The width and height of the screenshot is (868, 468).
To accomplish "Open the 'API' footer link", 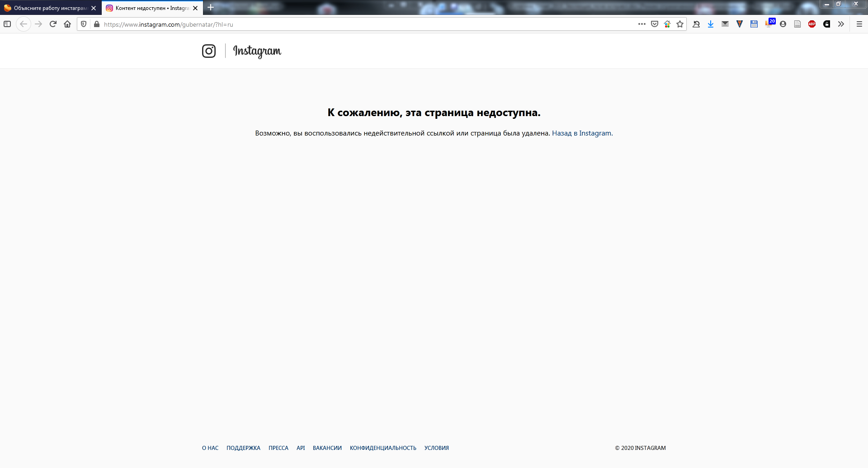I will pyautogui.click(x=301, y=448).
